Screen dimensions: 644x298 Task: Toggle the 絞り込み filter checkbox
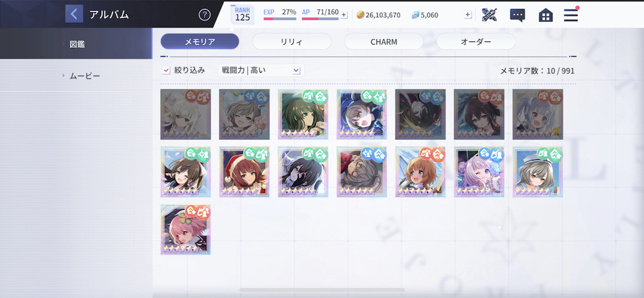pyautogui.click(x=166, y=71)
